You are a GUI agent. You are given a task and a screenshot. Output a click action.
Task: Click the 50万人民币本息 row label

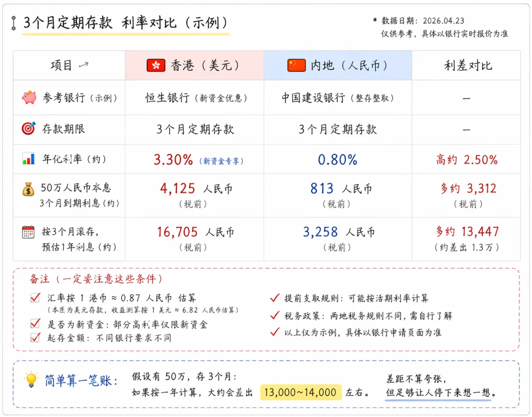[x=76, y=187]
